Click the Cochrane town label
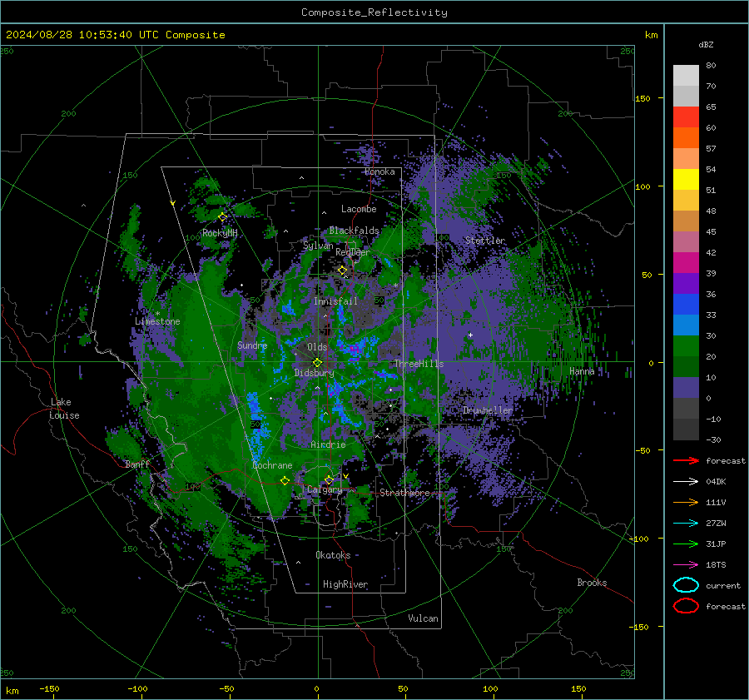 [x=272, y=465]
